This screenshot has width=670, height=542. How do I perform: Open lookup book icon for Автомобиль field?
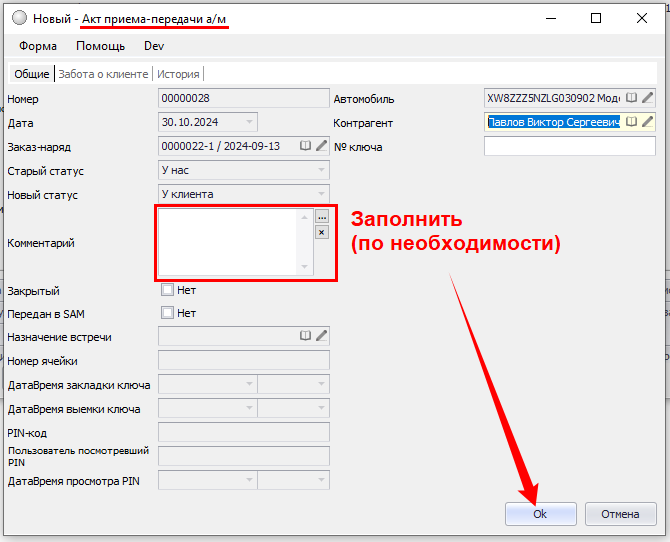[x=631, y=98]
